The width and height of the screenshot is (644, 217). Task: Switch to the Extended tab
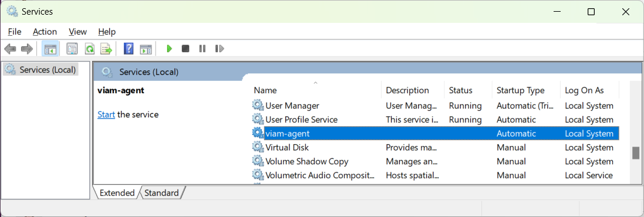click(117, 193)
